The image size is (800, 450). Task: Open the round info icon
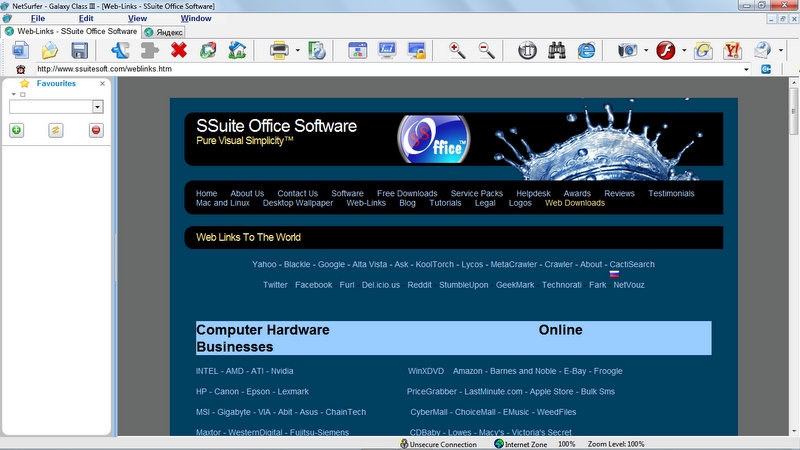(x=528, y=51)
